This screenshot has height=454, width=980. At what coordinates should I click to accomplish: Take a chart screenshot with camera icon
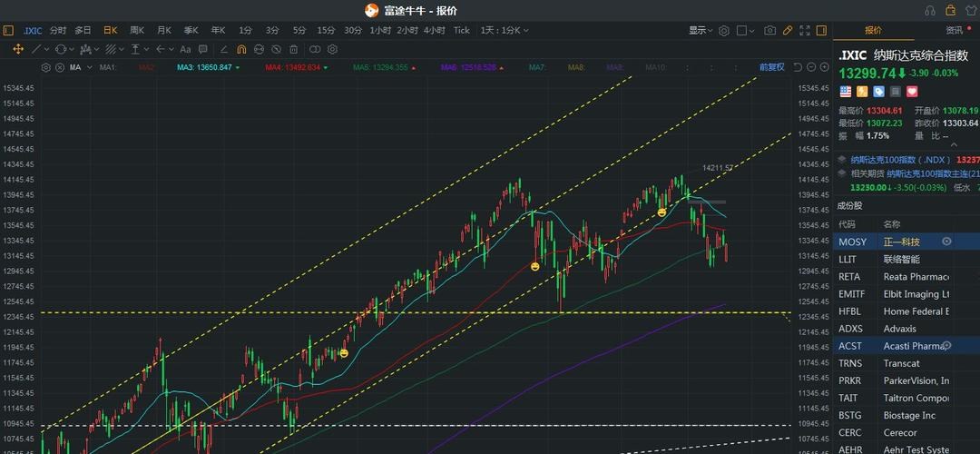pyautogui.click(x=770, y=31)
